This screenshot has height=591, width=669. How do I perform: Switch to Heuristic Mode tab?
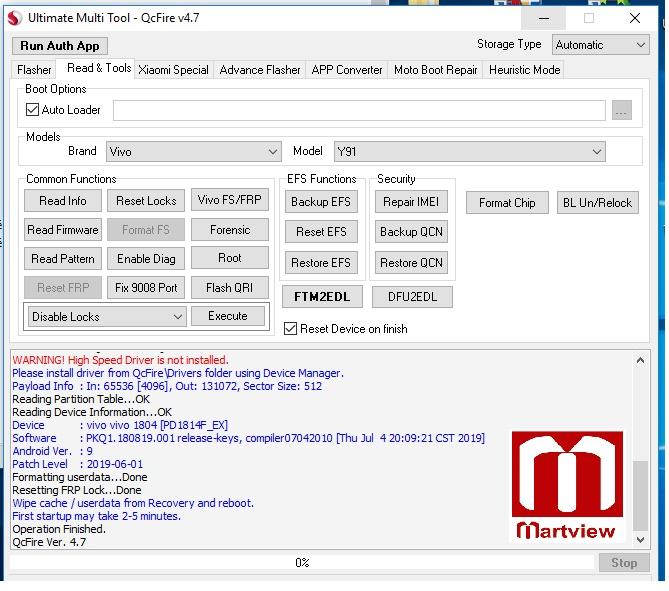coord(524,70)
